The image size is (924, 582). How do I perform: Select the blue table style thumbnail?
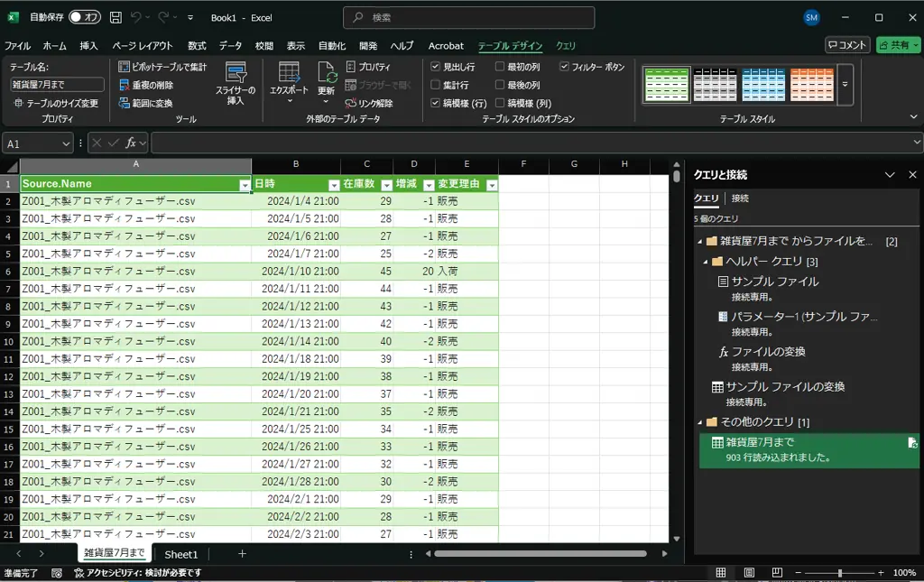pyautogui.click(x=763, y=85)
